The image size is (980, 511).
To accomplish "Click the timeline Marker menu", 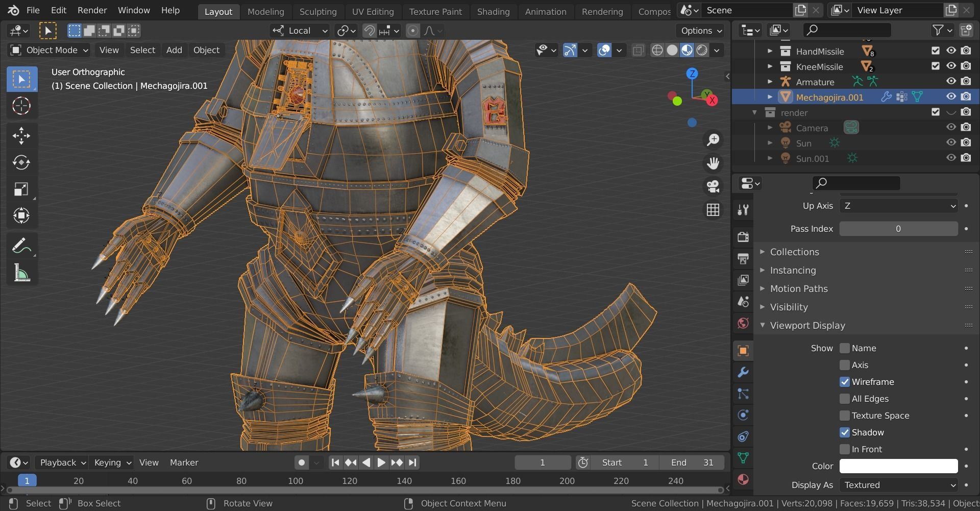I will (x=184, y=463).
